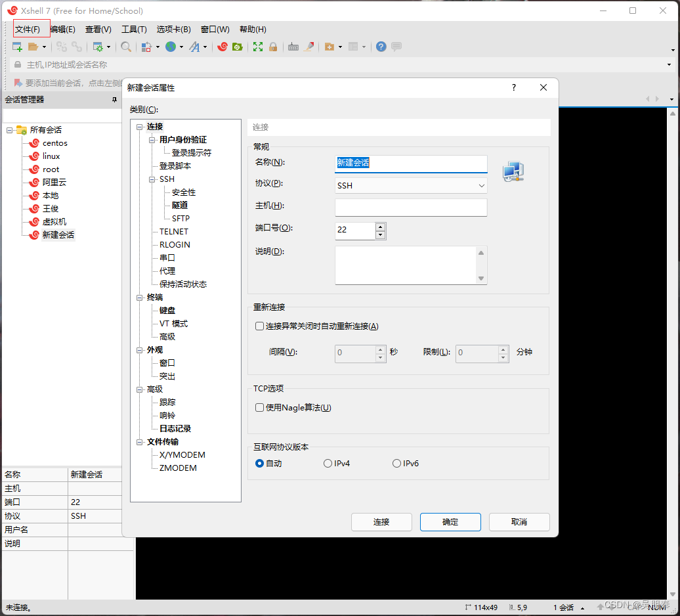
Task: Click the font 'A' toolbar icon
Action: click(194, 47)
